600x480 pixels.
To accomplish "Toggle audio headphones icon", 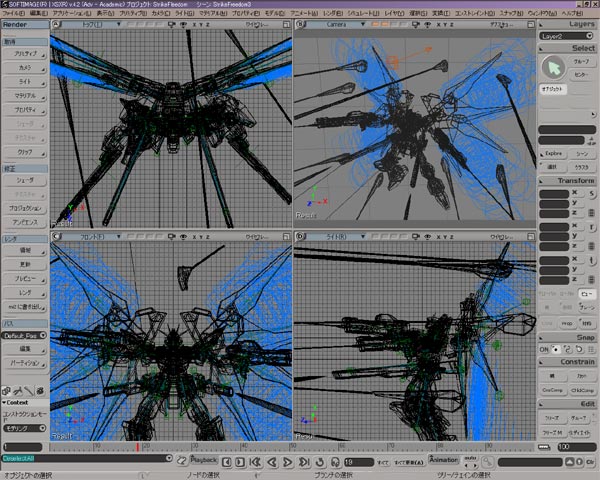I will pos(335,462).
